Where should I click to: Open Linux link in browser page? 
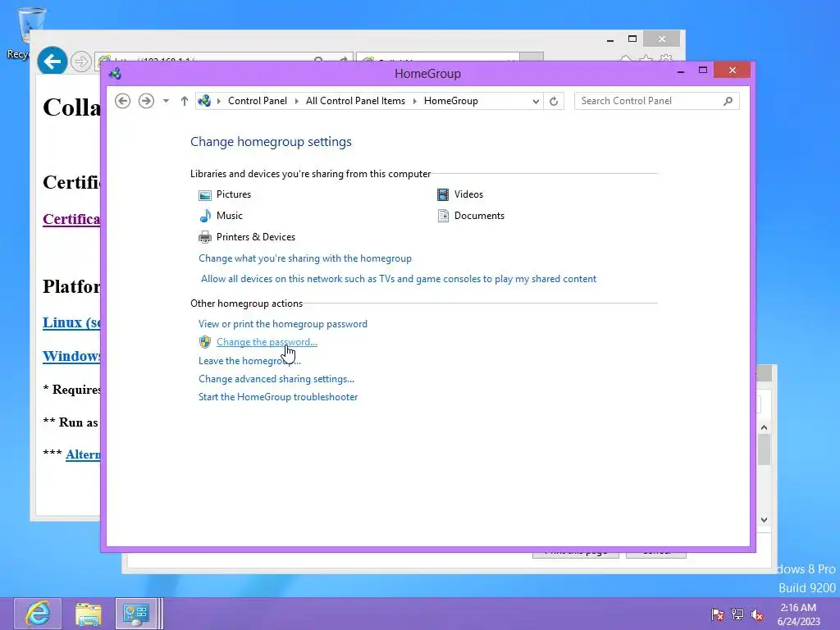[71, 322]
